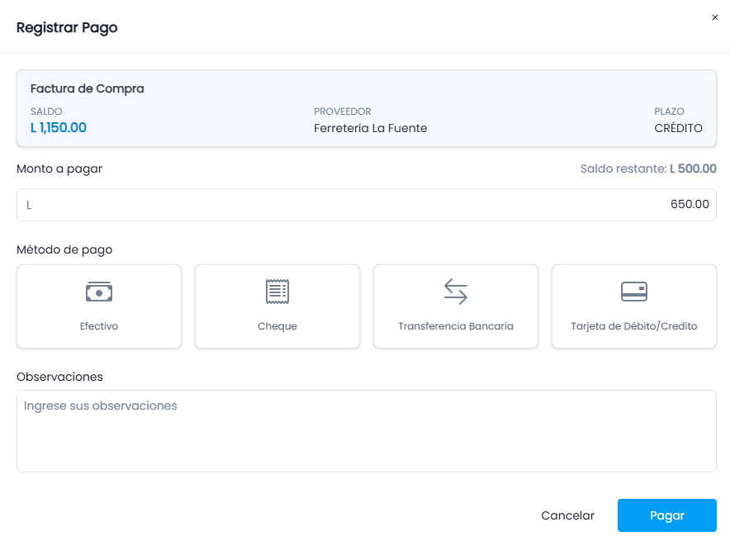Choose the Cheque receipt icon
The height and width of the screenshot is (560, 730).
[x=277, y=292]
